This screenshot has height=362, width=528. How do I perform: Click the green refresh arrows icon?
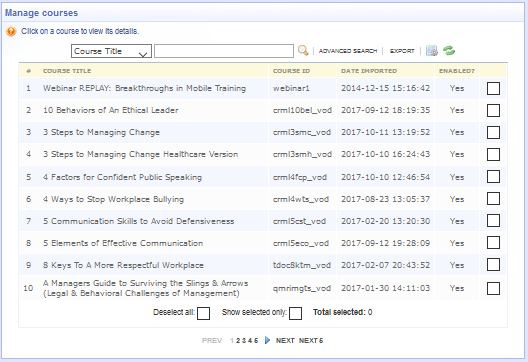(449, 51)
